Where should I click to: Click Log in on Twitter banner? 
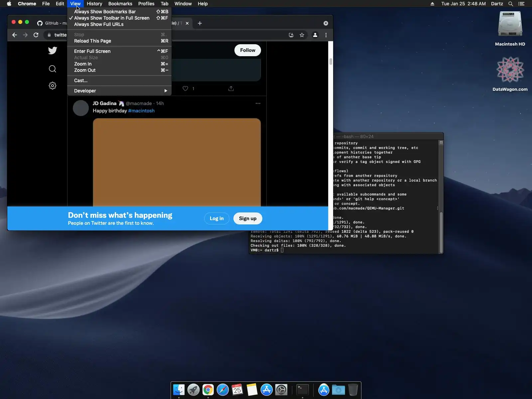coord(217,218)
